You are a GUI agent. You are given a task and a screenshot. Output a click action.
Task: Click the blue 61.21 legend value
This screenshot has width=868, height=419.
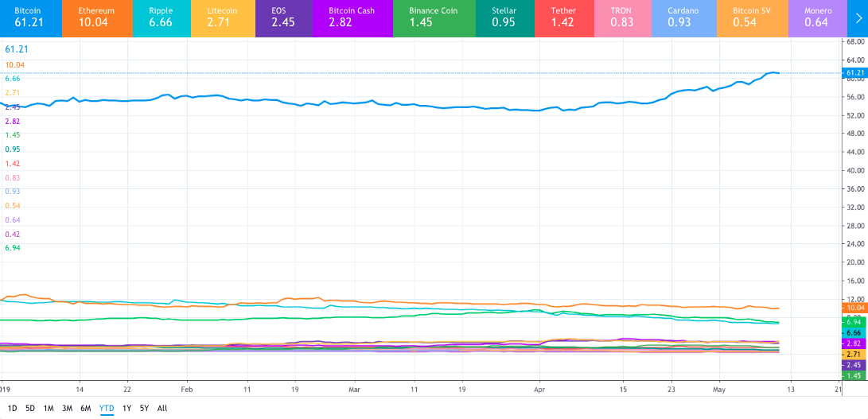click(x=17, y=49)
